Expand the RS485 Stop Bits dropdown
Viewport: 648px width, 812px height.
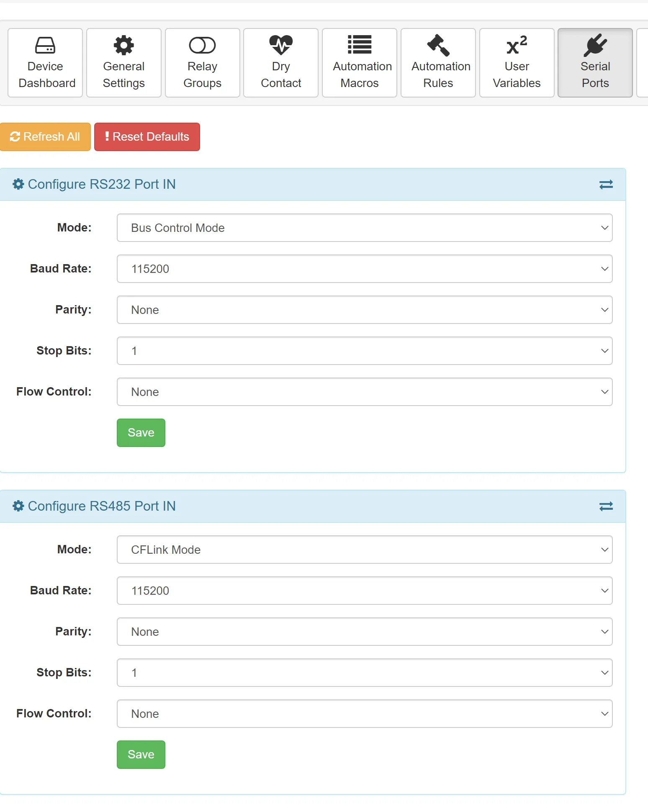tap(364, 673)
